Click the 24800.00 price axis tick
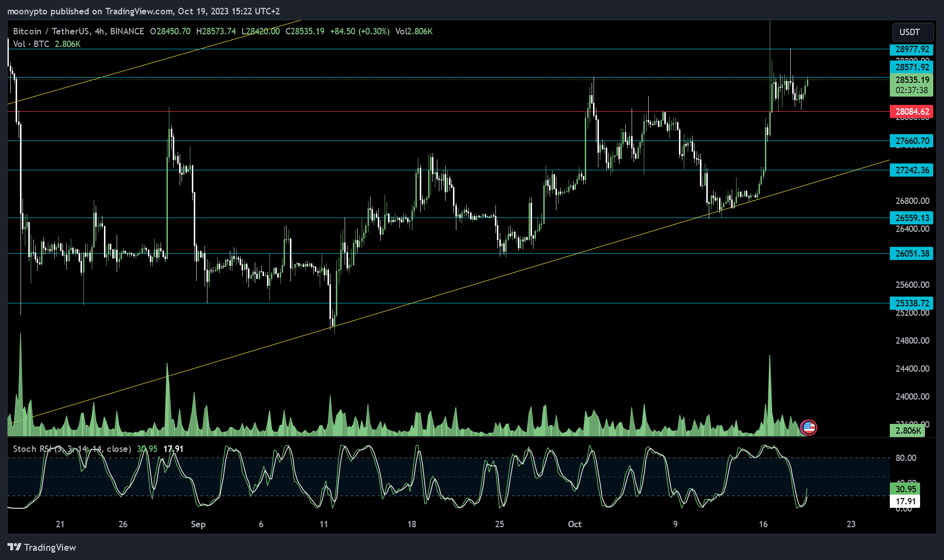 click(x=912, y=340)
